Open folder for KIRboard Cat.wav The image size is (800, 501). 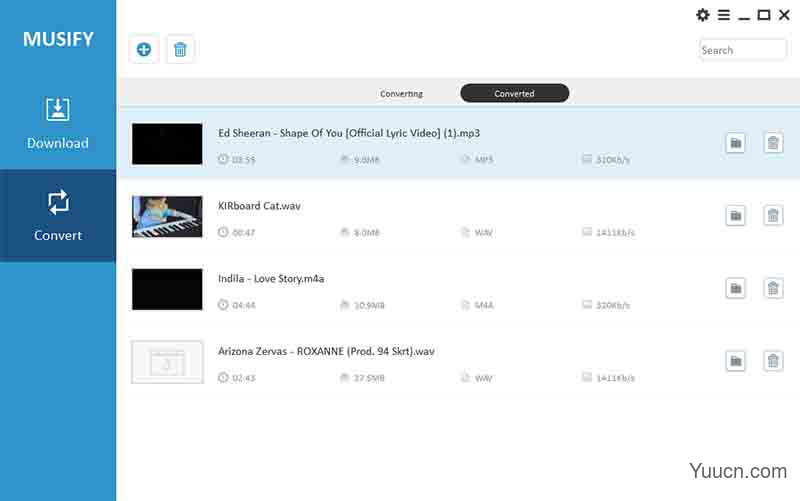click(736, 216)
